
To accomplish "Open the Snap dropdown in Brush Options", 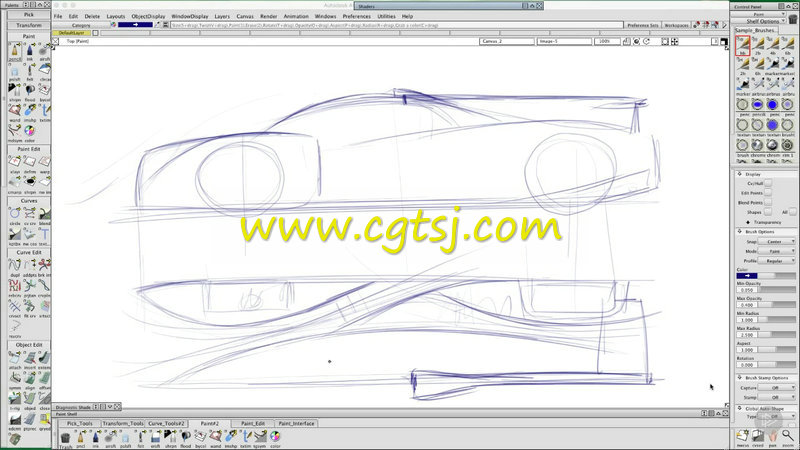I will coord(776,241).
